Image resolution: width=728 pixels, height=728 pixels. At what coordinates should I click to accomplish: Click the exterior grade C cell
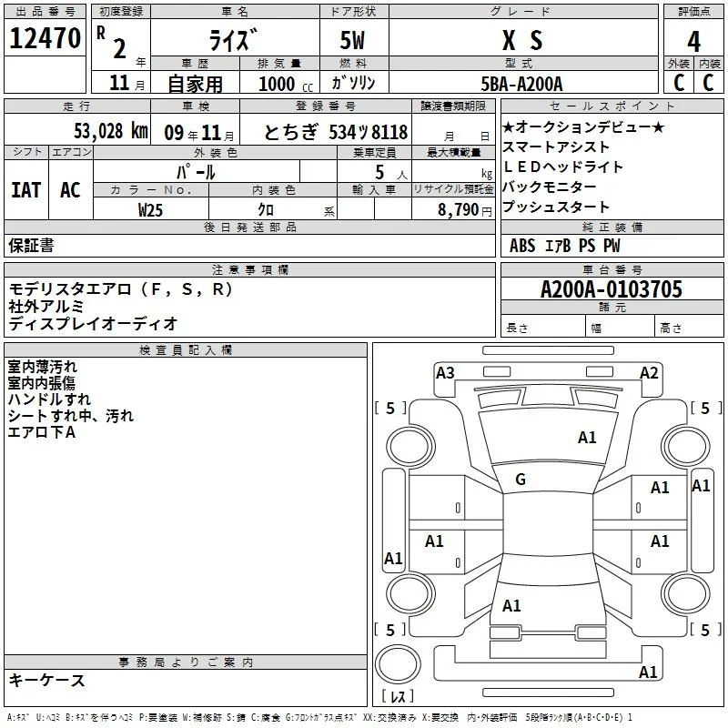coord(678,82)
